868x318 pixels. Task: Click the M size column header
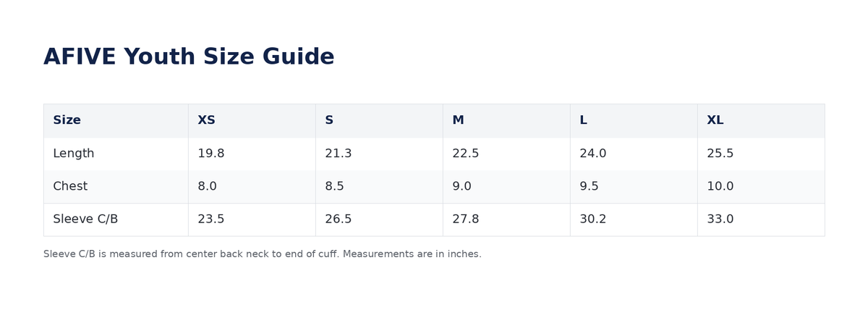(506, 120)
